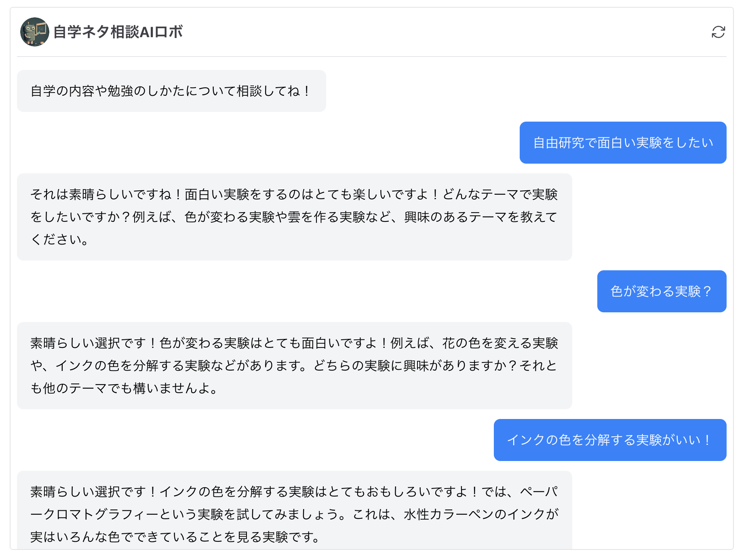The height and width of the screenshot is (560, 746).
Task: Click the refresh chat icon
Action: click(718, 32)
